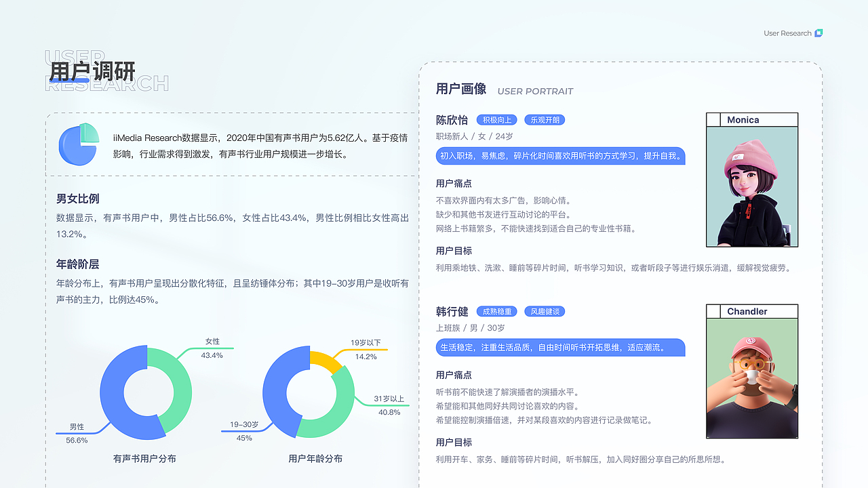Image resolution: width=868 pixels, height=488 pixels.
Task: Click the line starting 利用乘地铁、洗漱
Action: (x=614, y=268)
